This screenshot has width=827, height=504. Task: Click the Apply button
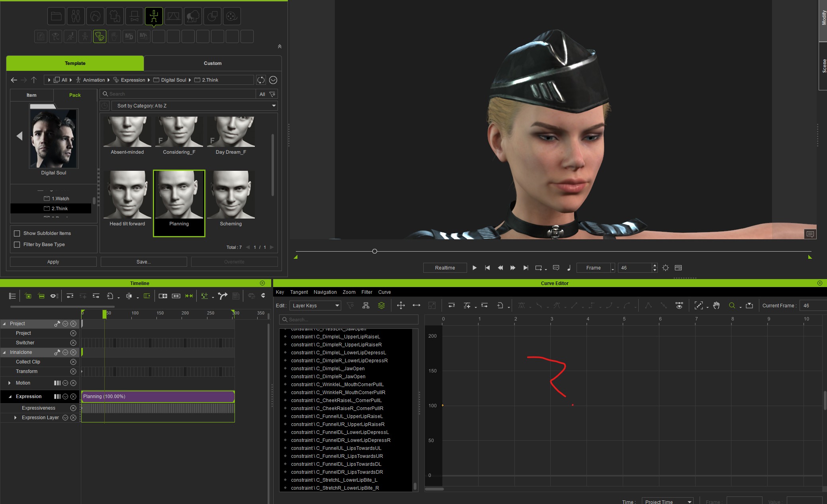click(x=53, y=262)
